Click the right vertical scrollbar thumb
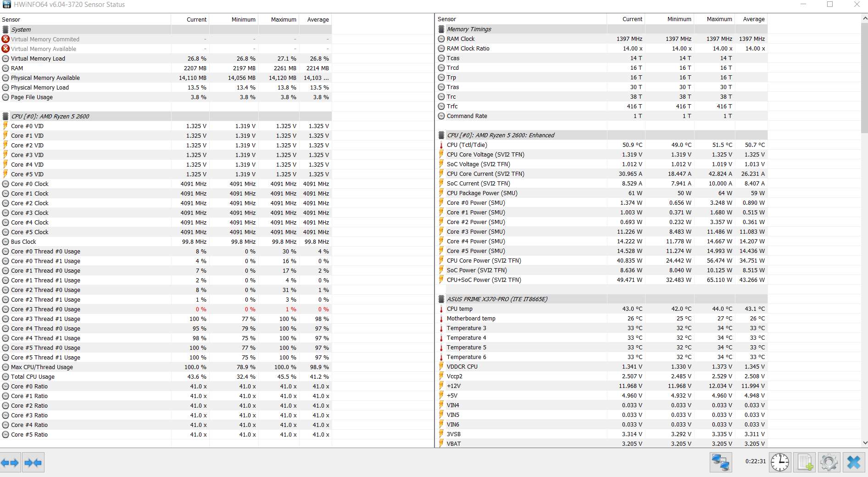 click(865, 78)
